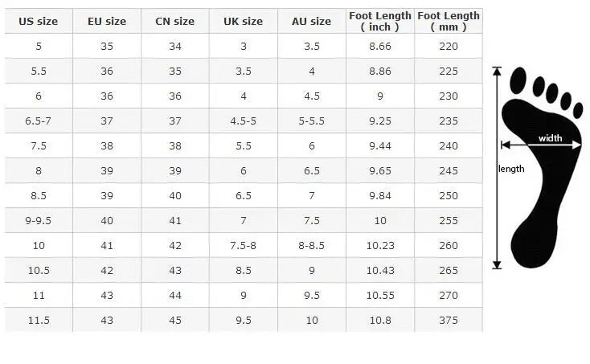Click the 'Foot Length (inch)' header

(380, 22)
